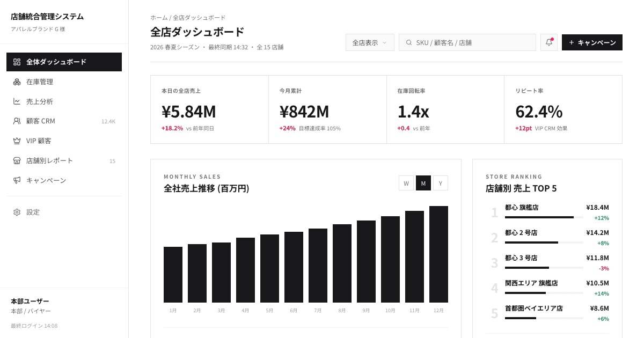Keep monthly view selected by clicking M

click(423, 183)
